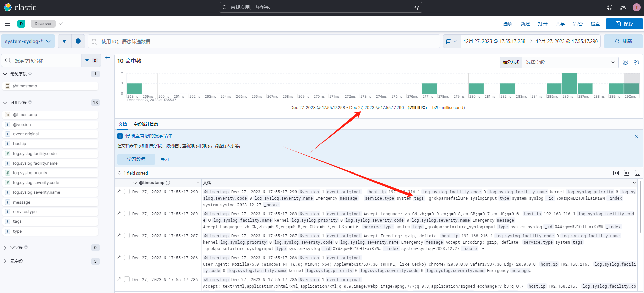Screen dimensions: 644x293
Task: Click the tallest histogram bar at 286ms
Action: [569, 83]
